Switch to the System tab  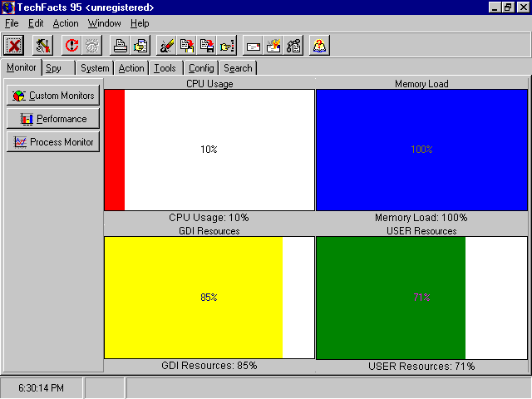click(95, 68)
